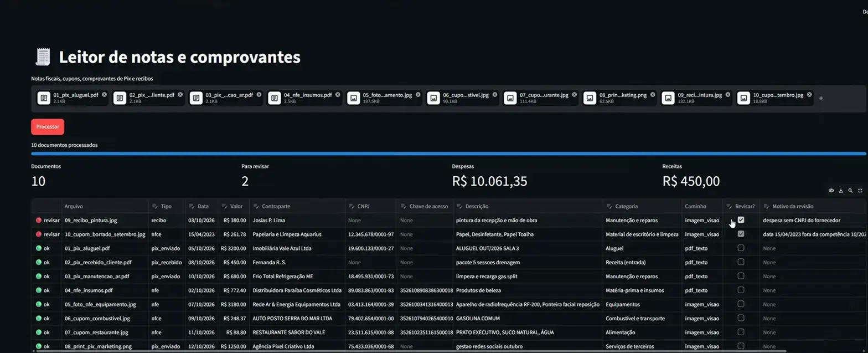Remove the 09_reci file ending intura.jpg
Screen dimensions: 868x353
728,95
